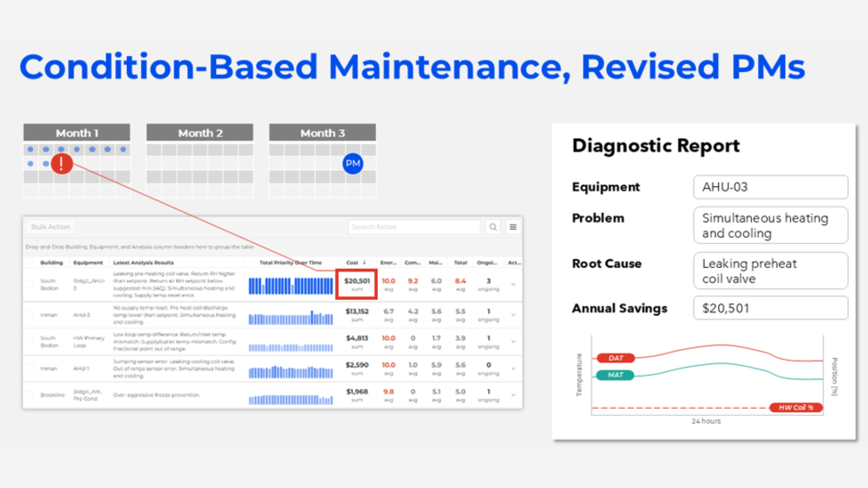Viewport: 868px width, 488px height.
Task: Click the hamburger menu icon beside search
Action: 512,227
